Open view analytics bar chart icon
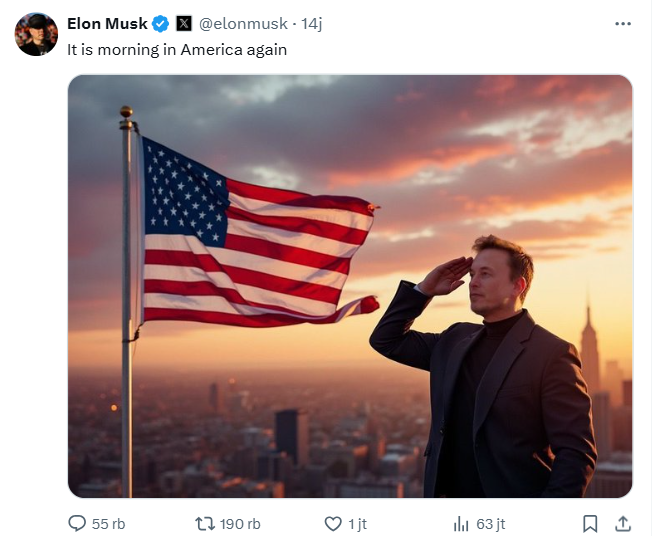 [461, 523]
